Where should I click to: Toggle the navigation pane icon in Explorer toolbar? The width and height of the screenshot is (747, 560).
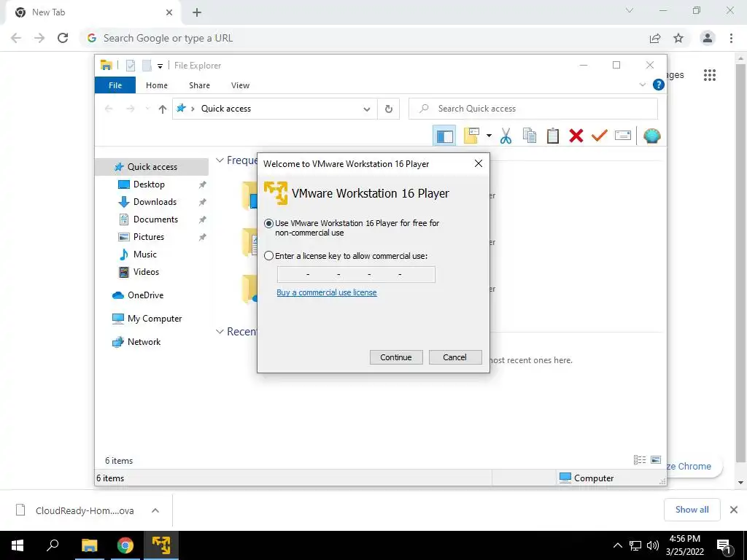point(444,136)
